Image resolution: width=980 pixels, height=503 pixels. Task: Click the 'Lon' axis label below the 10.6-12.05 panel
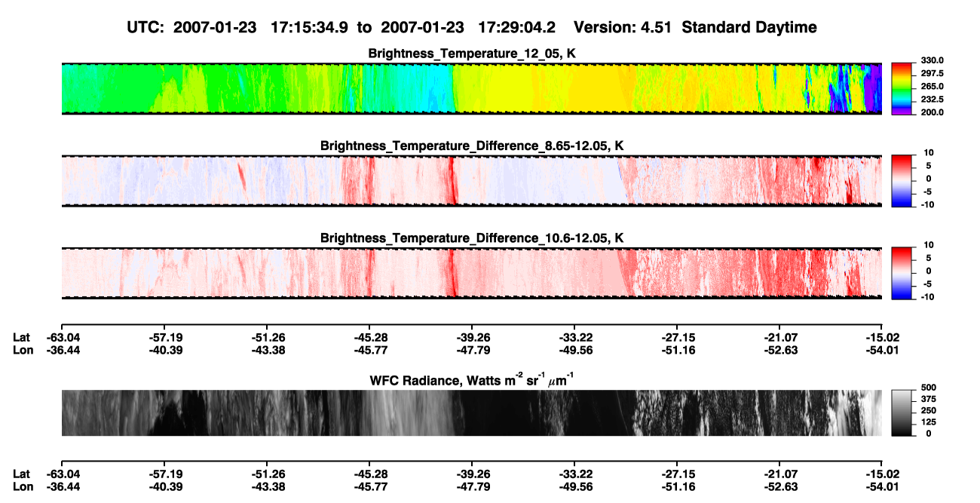(23, 350)
